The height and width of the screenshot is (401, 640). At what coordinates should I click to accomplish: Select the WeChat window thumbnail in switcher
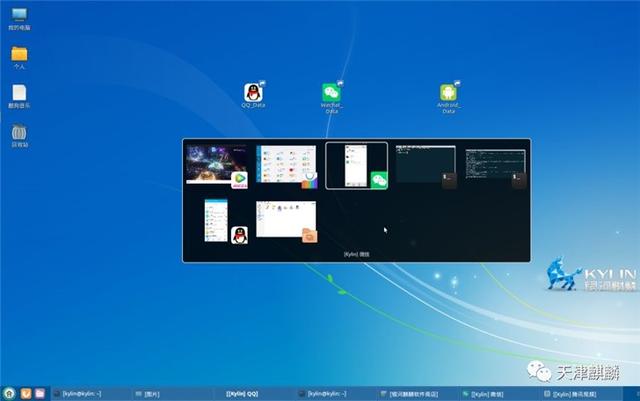(x=356, y=165)
